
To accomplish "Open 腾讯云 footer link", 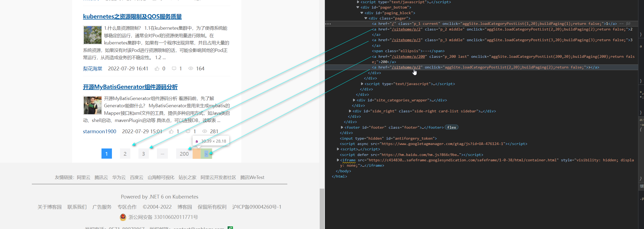I will tap(101, 177).
